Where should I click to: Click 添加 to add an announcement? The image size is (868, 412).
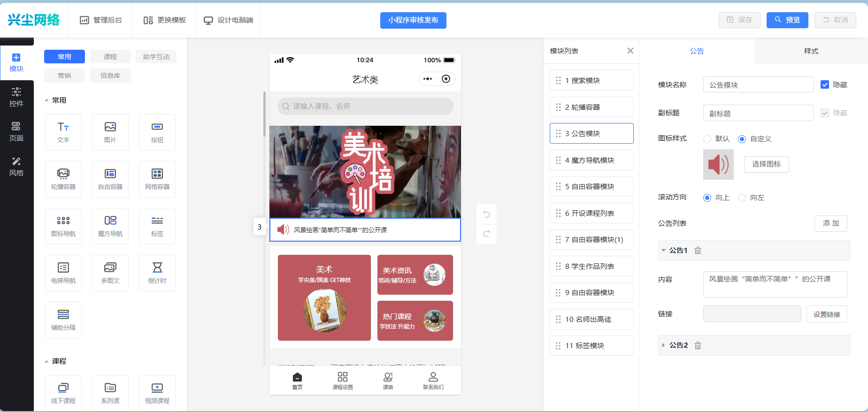[831, 223]
